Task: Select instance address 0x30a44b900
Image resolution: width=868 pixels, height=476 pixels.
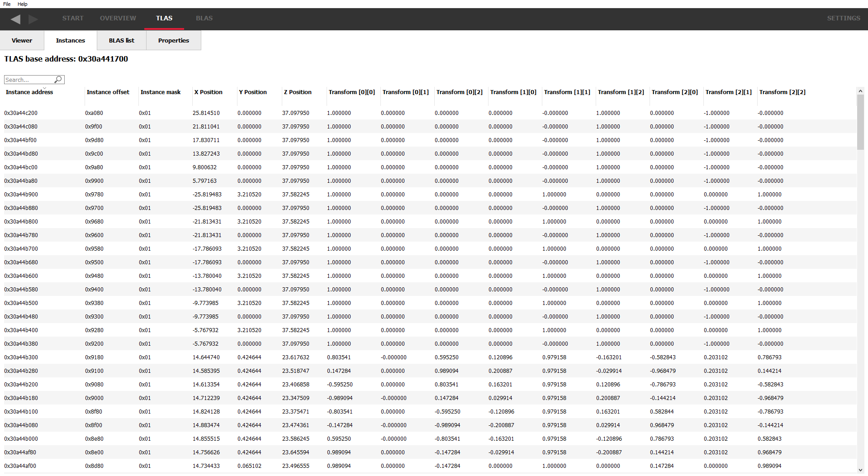Action: point(21,195)
